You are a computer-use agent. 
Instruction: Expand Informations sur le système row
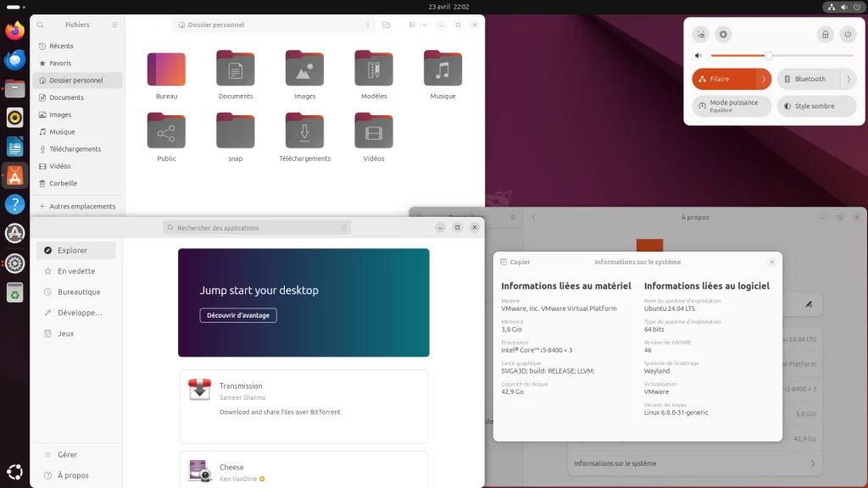click(695, 463)
